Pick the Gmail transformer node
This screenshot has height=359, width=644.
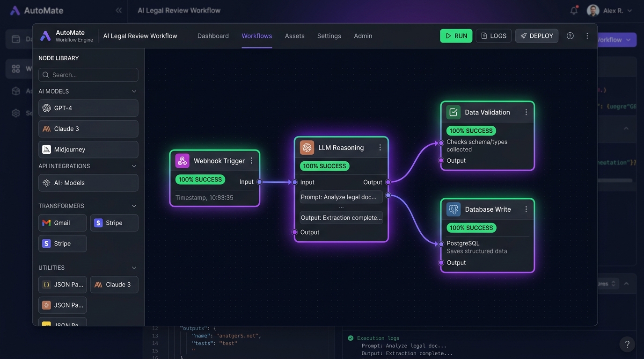62,223
